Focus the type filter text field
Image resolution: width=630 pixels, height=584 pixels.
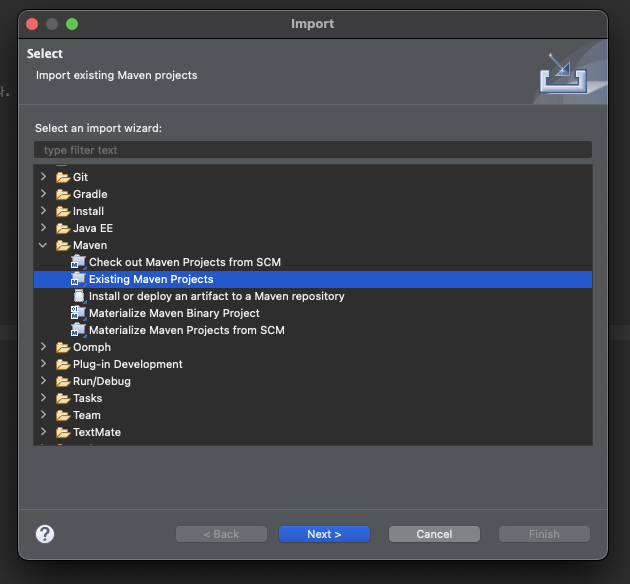point(313,150)
